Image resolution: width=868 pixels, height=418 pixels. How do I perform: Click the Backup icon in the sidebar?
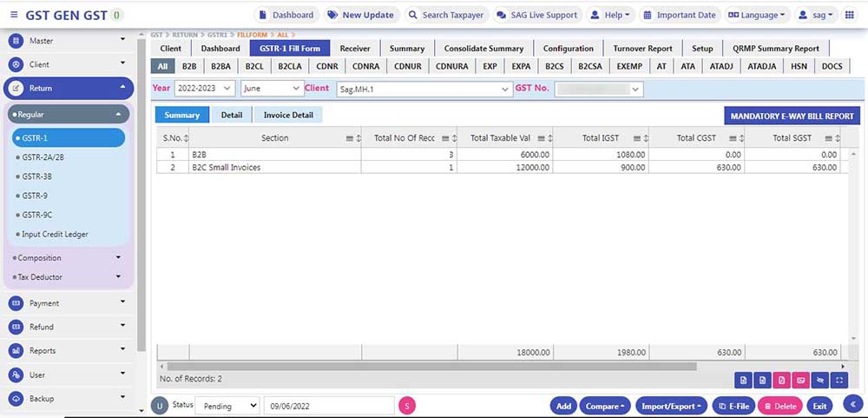[x=16, y=399]
